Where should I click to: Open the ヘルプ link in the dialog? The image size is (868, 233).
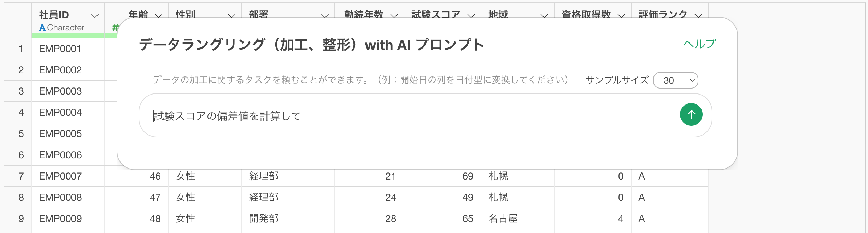click(x=699, y=44)
